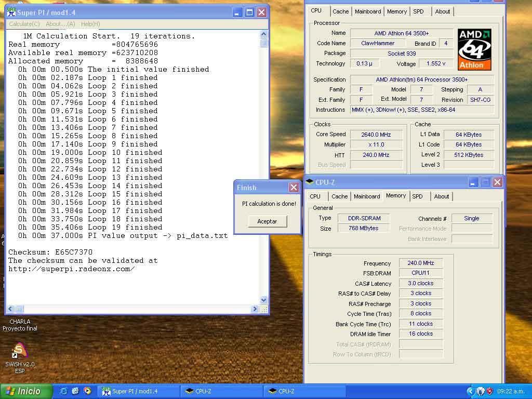Screen dimensions: 532x399
Task: Close the Finish dialog
Action: point(294,187)
